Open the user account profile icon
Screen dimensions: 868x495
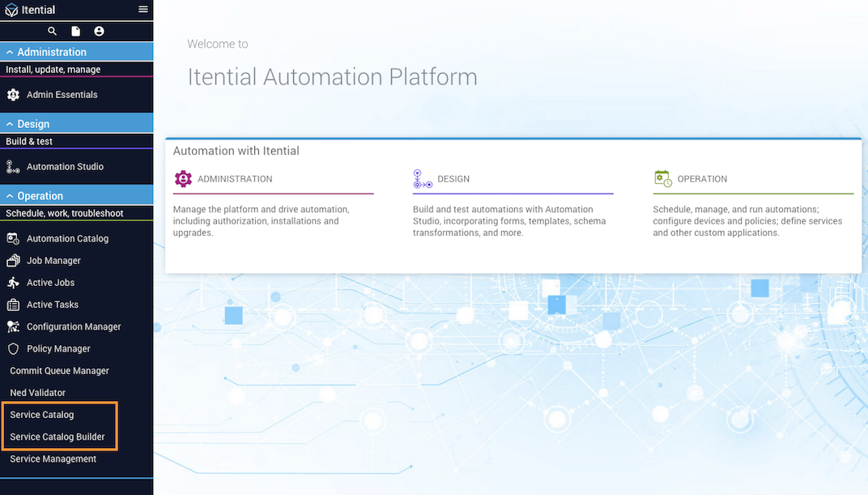(99, 31)
